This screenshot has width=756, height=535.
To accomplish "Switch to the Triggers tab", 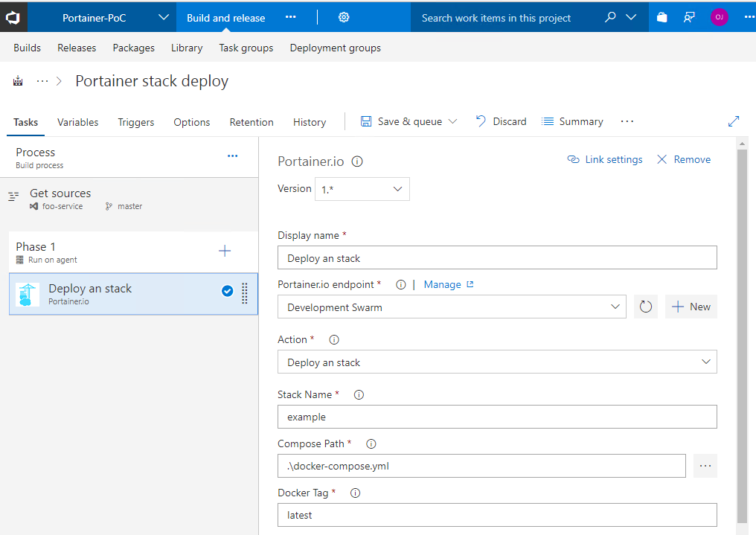I will coord(136,123).
